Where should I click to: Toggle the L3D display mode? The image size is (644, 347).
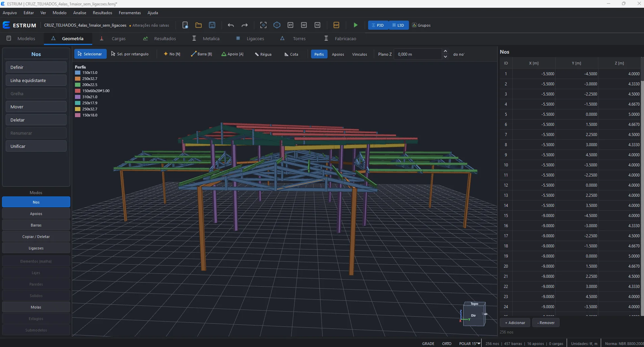398,25
